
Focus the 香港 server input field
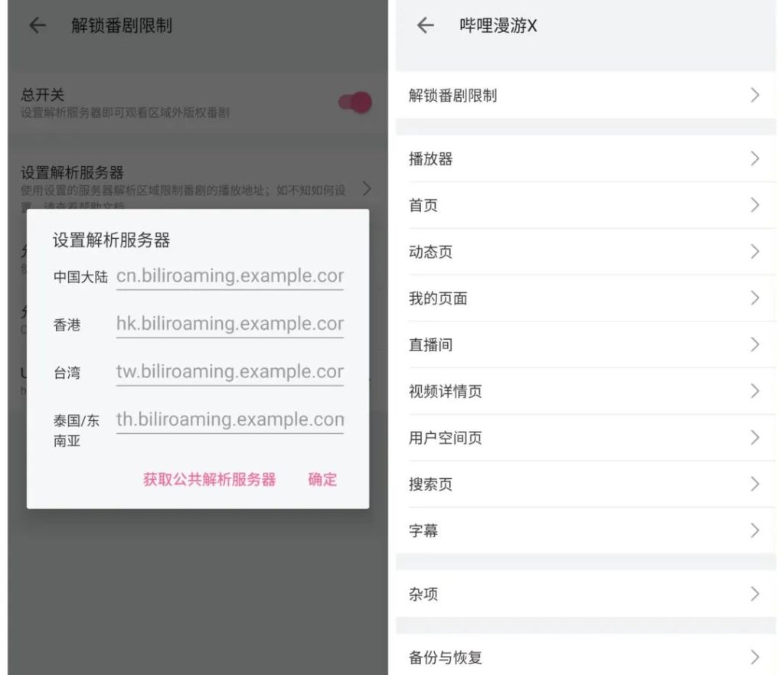coord(230,324)
